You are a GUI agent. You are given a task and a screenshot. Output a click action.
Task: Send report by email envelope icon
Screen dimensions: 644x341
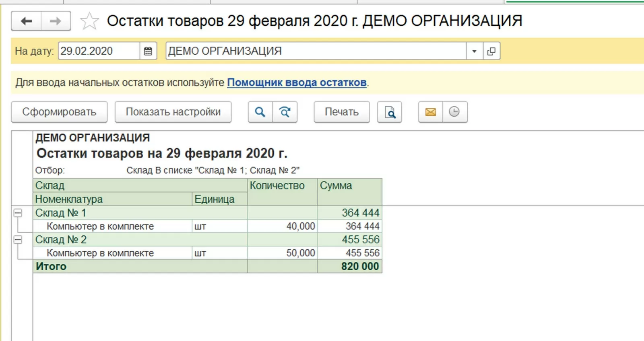431,112
